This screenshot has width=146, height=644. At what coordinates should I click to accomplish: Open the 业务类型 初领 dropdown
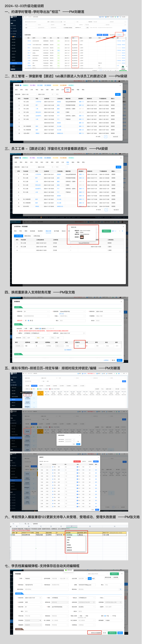(x=33, y=602)
